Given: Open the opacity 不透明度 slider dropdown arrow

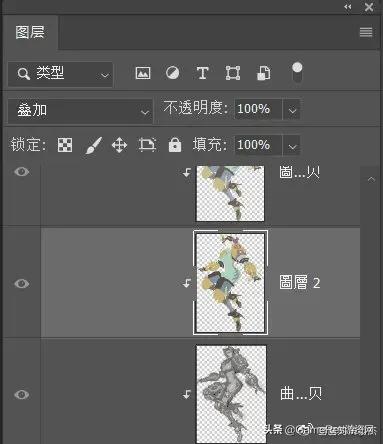Looking at the screenshot, I should [292, 110].
